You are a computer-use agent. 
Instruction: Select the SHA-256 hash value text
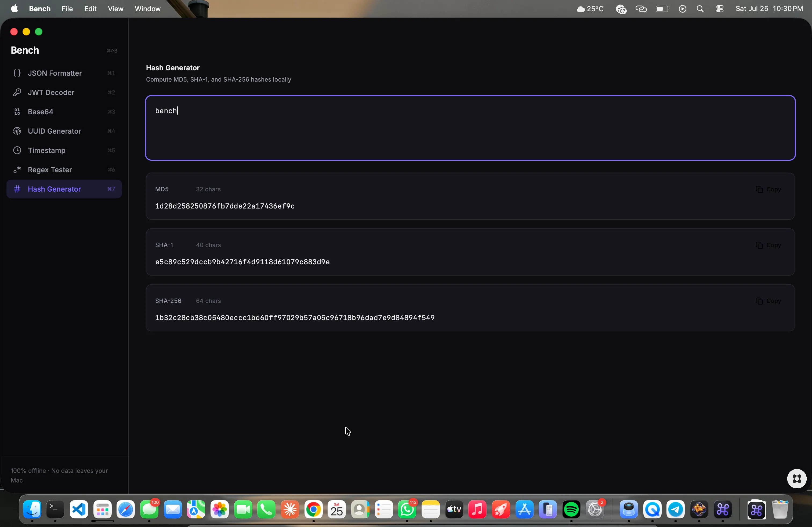point(295,318)
